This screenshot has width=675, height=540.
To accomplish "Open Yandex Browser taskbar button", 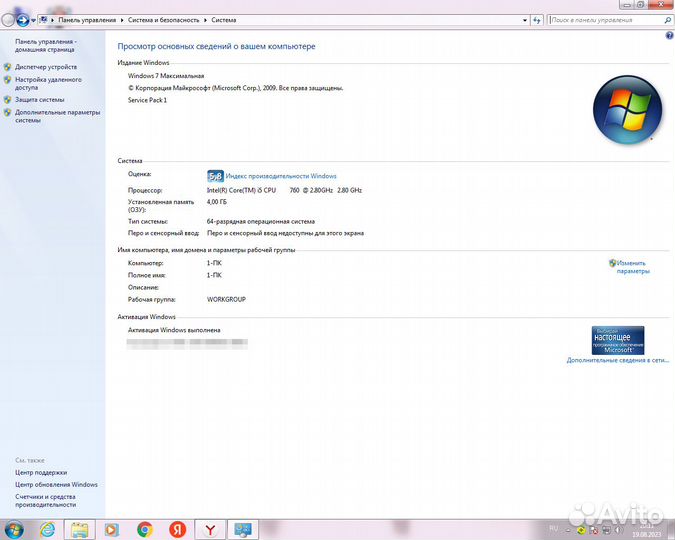I will click(210, 530).
